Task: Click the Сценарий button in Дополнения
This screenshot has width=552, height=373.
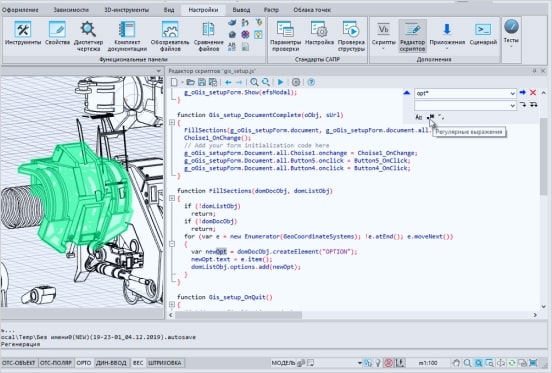Action: pyautogui.click(x=483, y=34)
